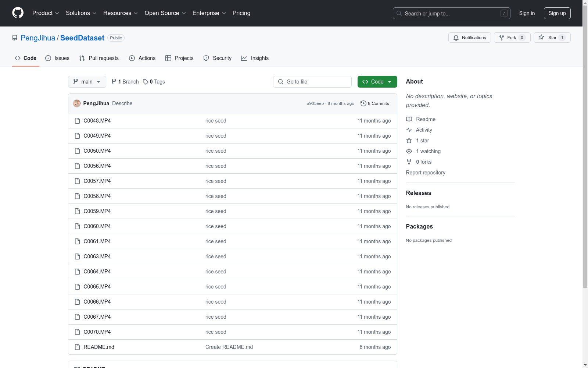588x368 pixels.
Task: Click the file icon next to C0067.MP4
Action: point(77,317)
